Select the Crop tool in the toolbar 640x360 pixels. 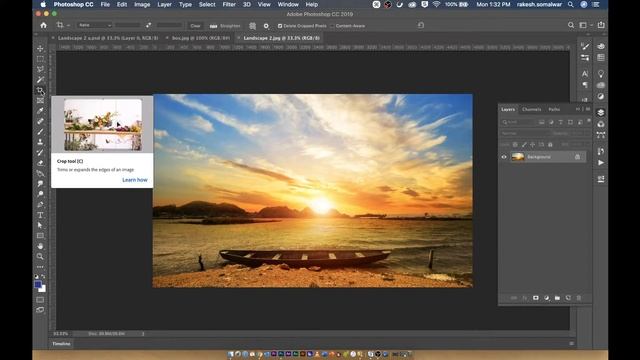pos(40,90)
